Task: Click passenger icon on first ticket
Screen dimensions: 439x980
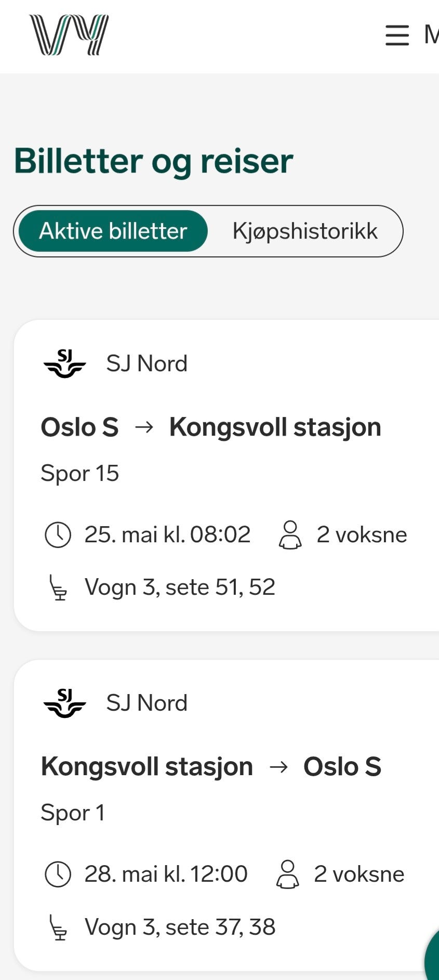Action: coord(290,534)
